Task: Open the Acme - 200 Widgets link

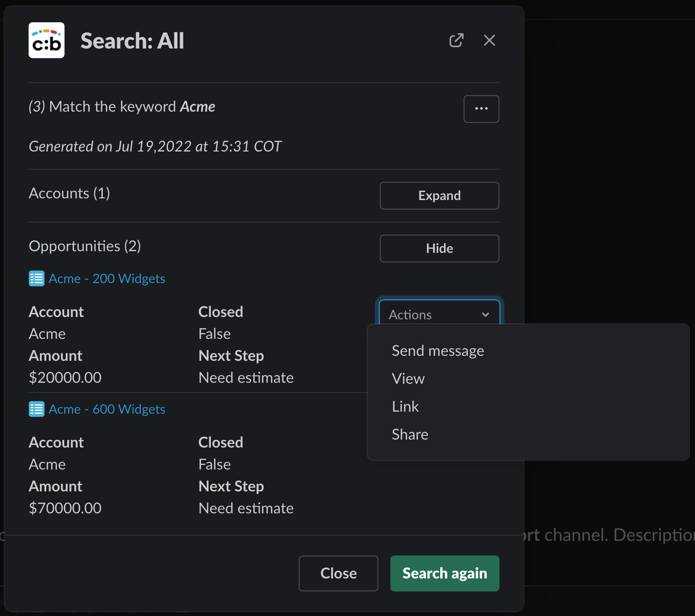Action: pyautogui.click(x=107, y=279)
